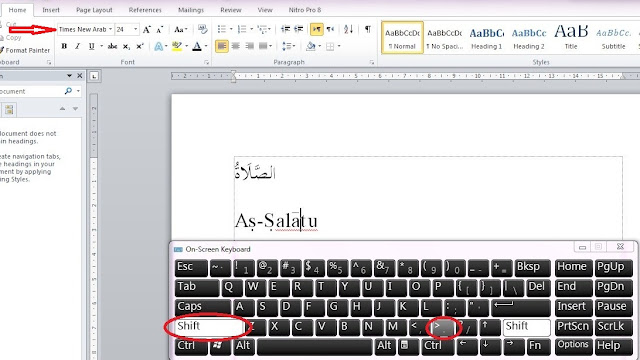Align text right

tap(249, 46)
